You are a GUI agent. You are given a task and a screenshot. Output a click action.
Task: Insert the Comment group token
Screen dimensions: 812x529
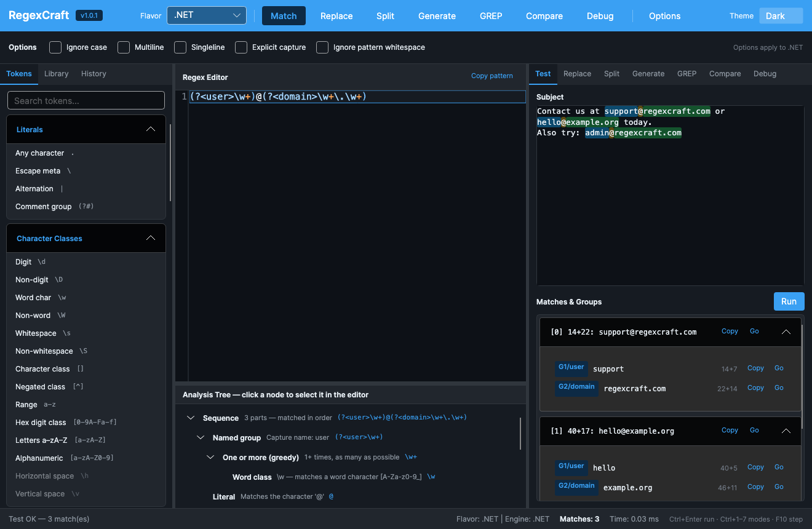point(86,207)
